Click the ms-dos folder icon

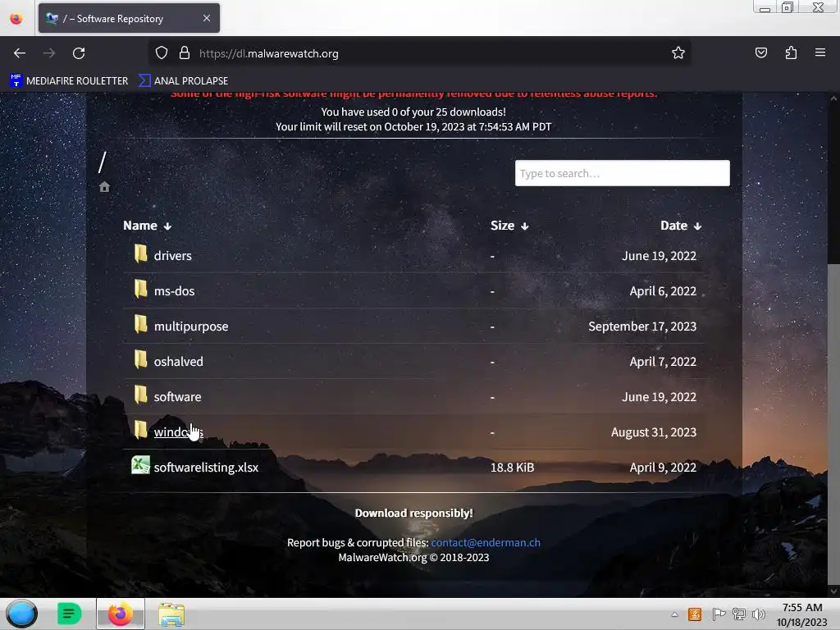pyautogui.click(x=140, y=290)
